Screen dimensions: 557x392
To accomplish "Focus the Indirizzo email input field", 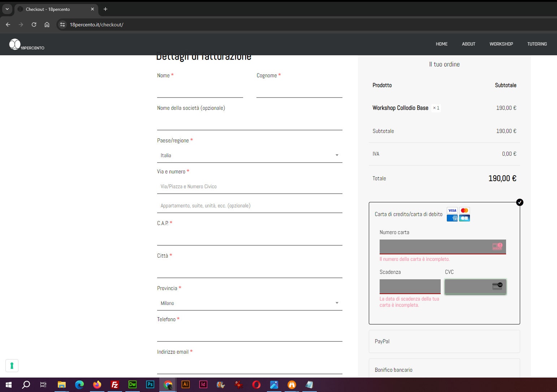I will [x=250, y=367].
